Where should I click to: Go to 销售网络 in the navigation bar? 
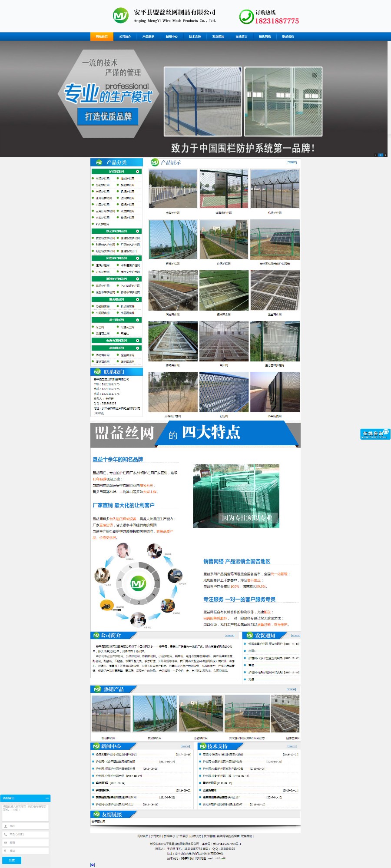pyautogui.click(x=265, y=36)
